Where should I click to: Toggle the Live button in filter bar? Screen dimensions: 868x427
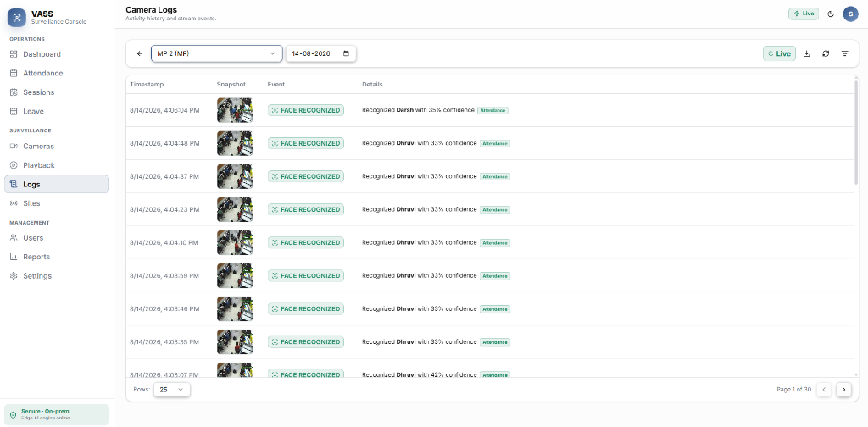point(780,53)
